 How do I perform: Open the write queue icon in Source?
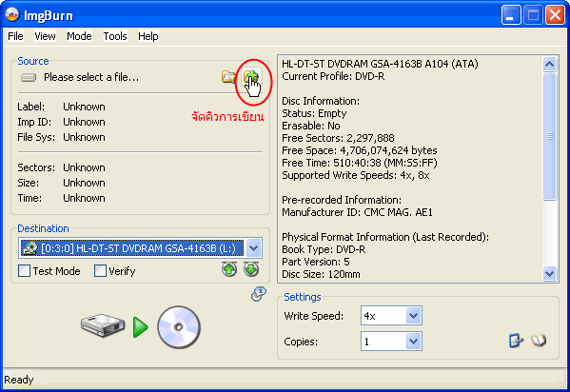251,77
